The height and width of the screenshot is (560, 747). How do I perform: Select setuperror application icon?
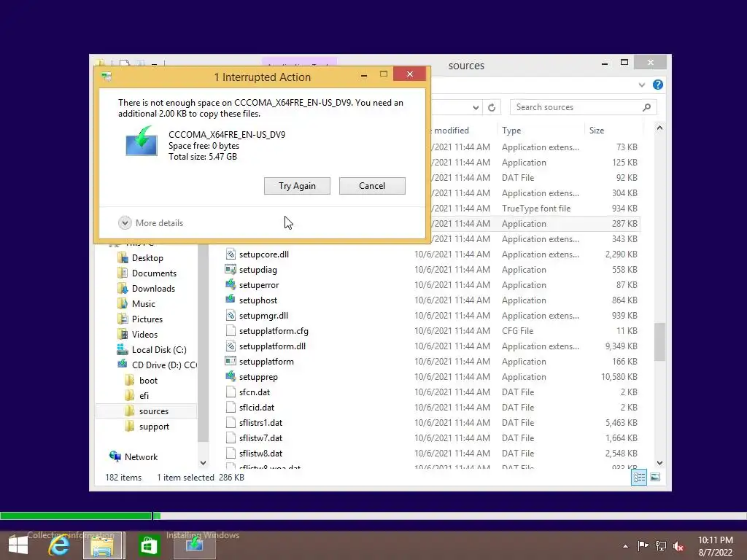click(231, 285)
